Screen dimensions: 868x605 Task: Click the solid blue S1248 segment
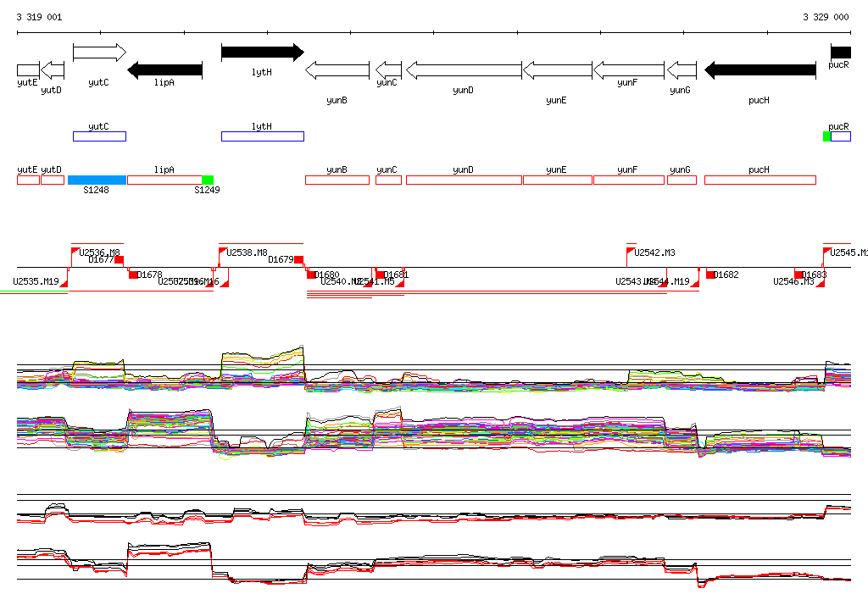(x=97, y=180)
